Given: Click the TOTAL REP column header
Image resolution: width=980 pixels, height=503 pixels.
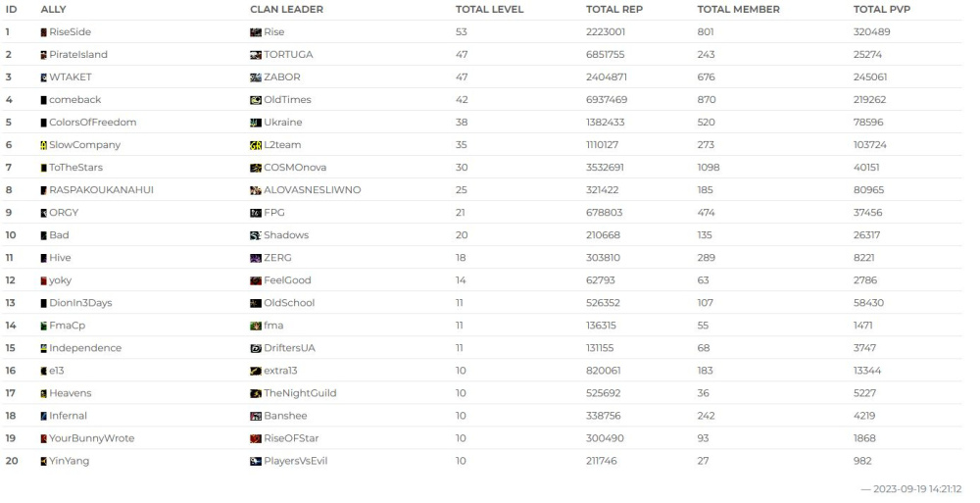Looking at the screenshot, I should tap(612, 10).
